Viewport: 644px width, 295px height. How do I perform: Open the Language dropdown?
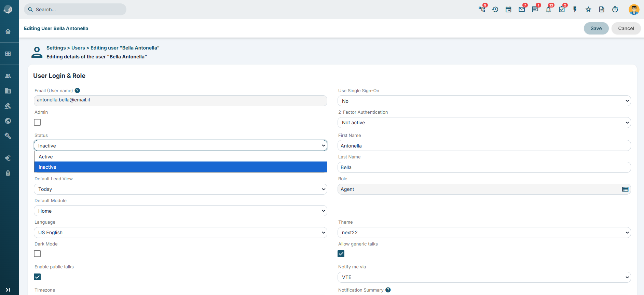(x=180, y=233)
